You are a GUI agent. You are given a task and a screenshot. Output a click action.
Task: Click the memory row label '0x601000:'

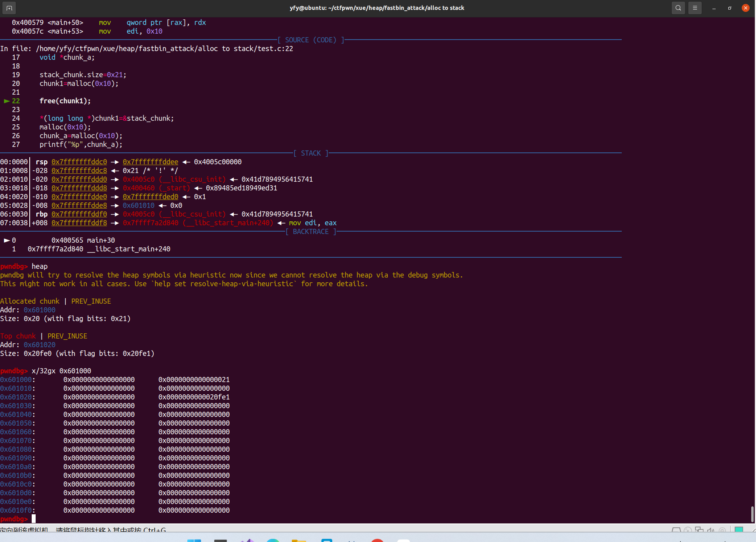point(18,380)
